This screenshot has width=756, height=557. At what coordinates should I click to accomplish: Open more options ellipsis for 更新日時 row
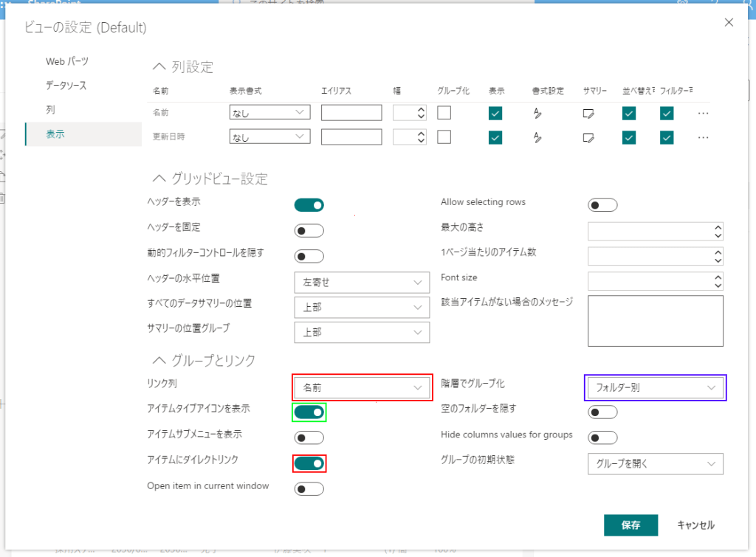703,137
